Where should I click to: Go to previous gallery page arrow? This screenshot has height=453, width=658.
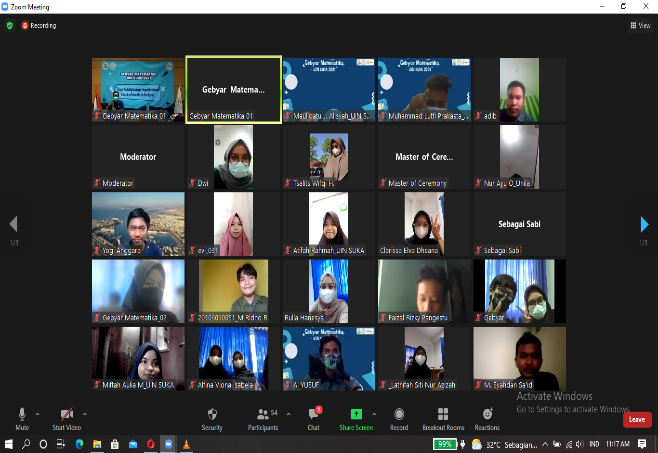13,224
